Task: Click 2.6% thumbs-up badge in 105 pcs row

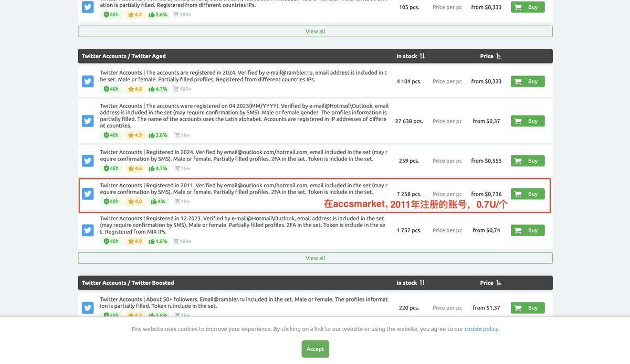Action: [158, 15]
